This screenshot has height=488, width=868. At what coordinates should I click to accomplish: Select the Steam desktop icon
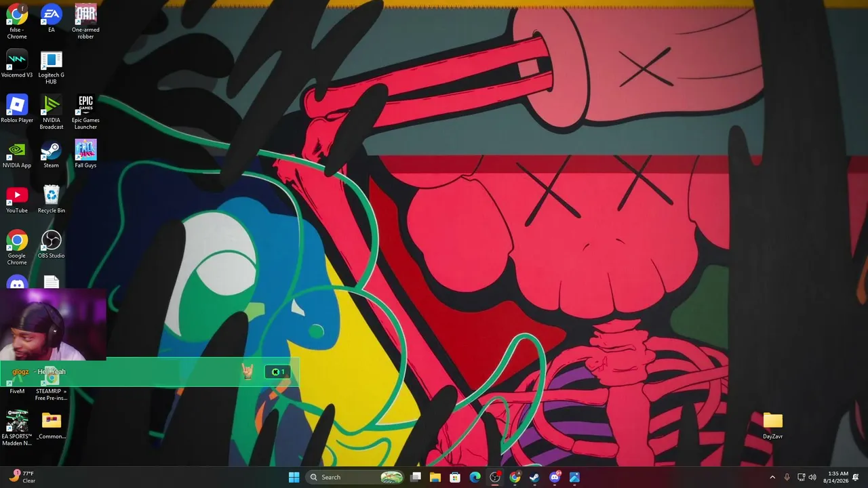pyautogui.click(x=51, y=154)
